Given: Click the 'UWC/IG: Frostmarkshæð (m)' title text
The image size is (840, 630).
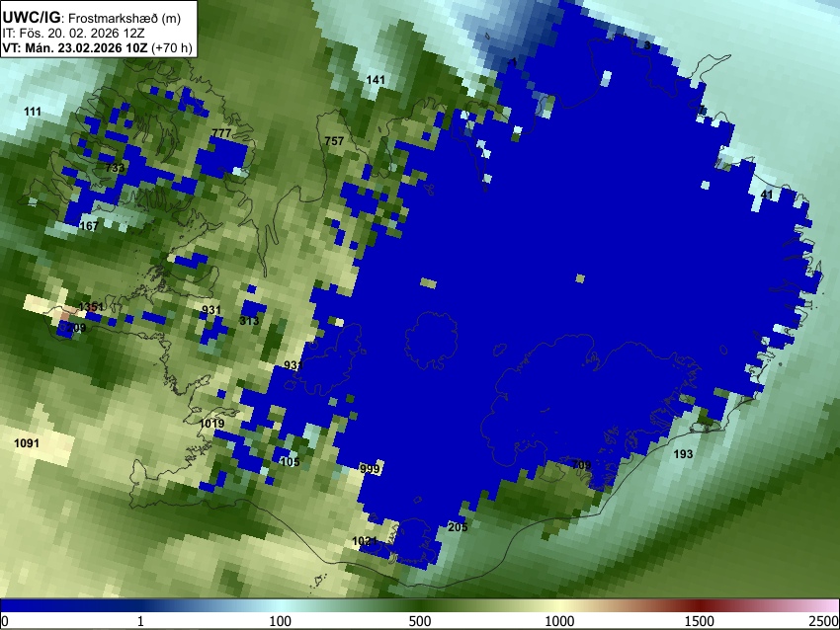Looking at the screenshot, I should (x=92, y=18).
